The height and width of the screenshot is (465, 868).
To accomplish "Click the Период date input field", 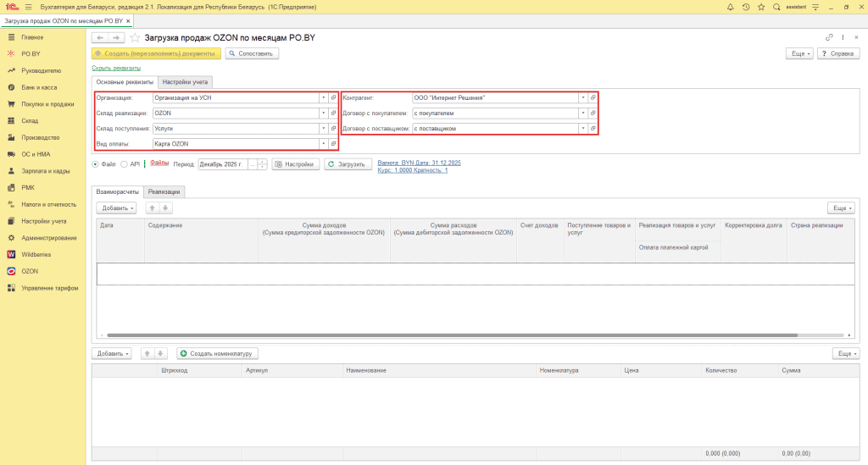I will click(x=223, y=164).
